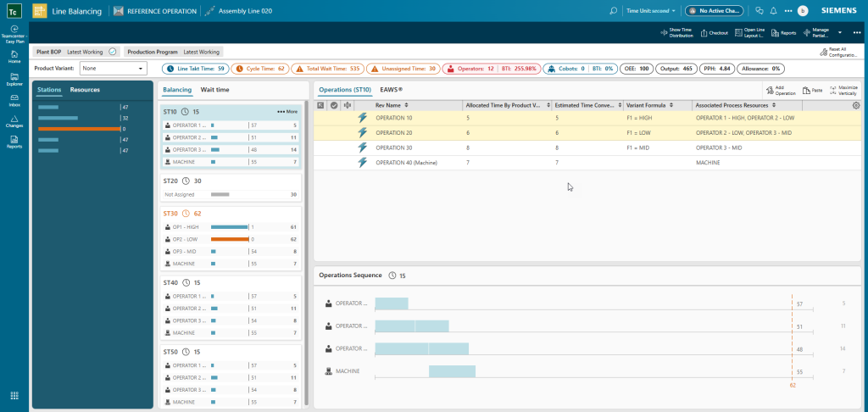Image resolution: width=868 pixels, height=412 pixels.
Task: Click Maximize Vertically button
Action: point(843,90)
